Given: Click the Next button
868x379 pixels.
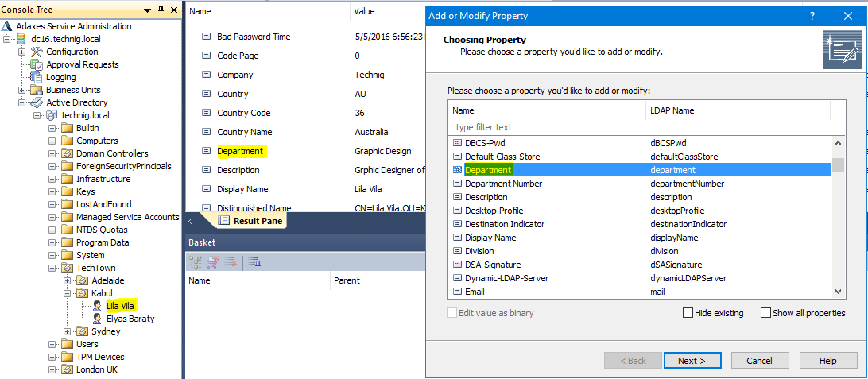Looking at the screenshot, I should pos(692,361).
